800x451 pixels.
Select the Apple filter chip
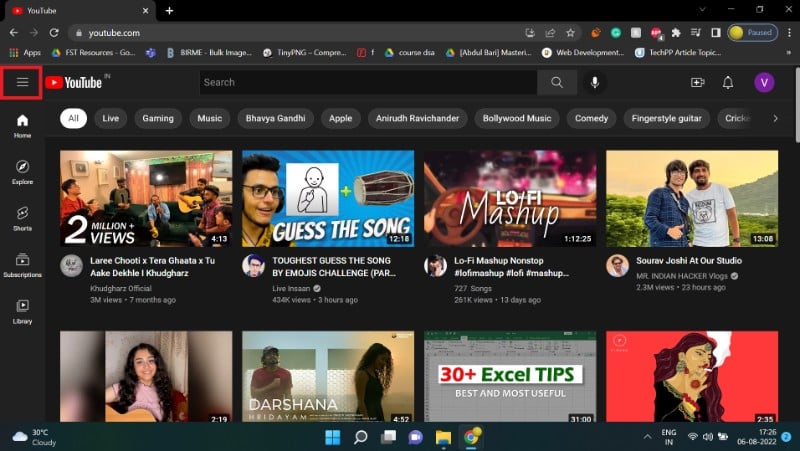pyautogui.click(x=340, y=118)
